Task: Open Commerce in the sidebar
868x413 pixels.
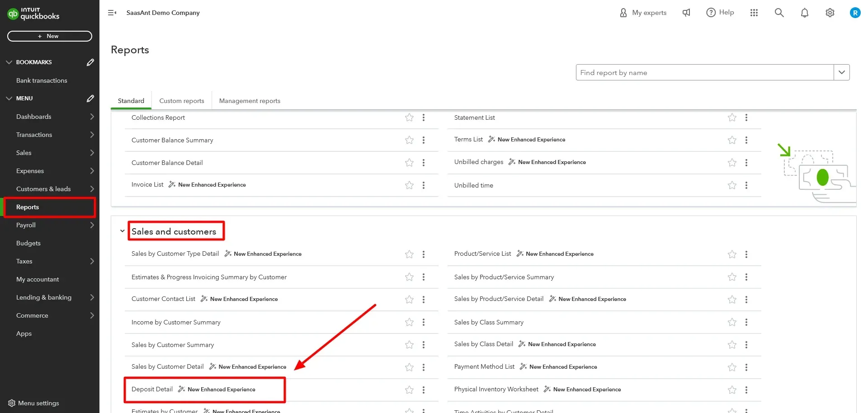Action: pos(32,315)
